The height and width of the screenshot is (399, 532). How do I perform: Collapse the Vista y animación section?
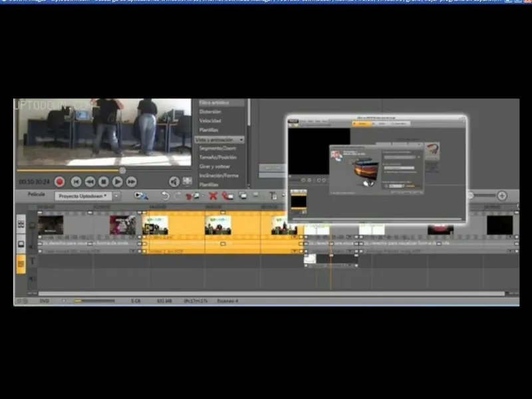coord(219,140)
